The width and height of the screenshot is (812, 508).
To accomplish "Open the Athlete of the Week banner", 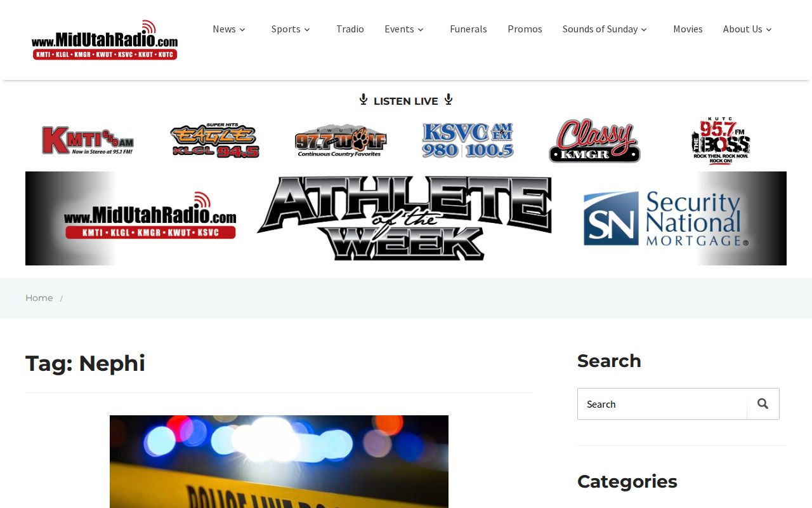I will (x=406, y=218).
